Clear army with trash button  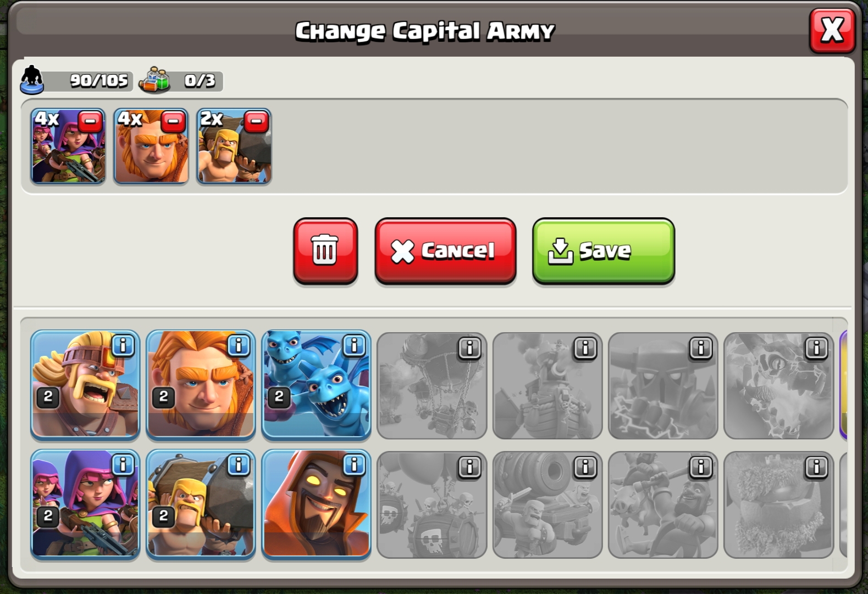pos(325,251)
